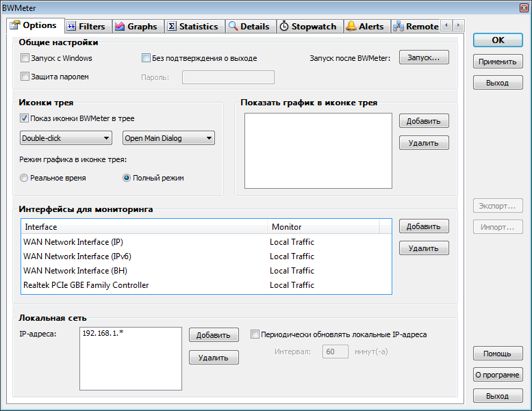Open the Double-click dropdown
This screenshot has width=532, height=411.
click(66, 138)
